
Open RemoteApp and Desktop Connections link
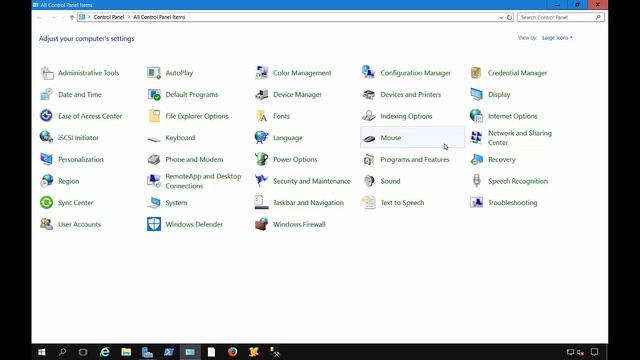click(x=203, y=181)
